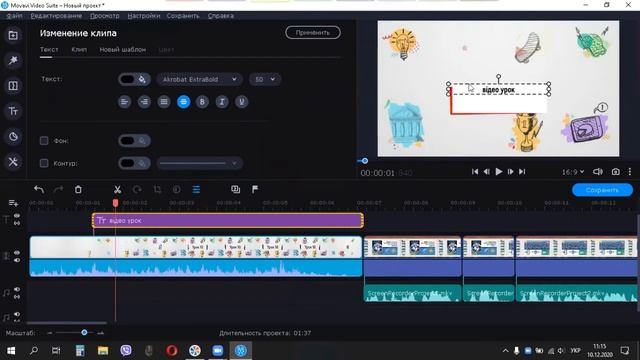Screen dimensions: 640x360
Task: Toggle bold text formatting
Action: point(202,102)
